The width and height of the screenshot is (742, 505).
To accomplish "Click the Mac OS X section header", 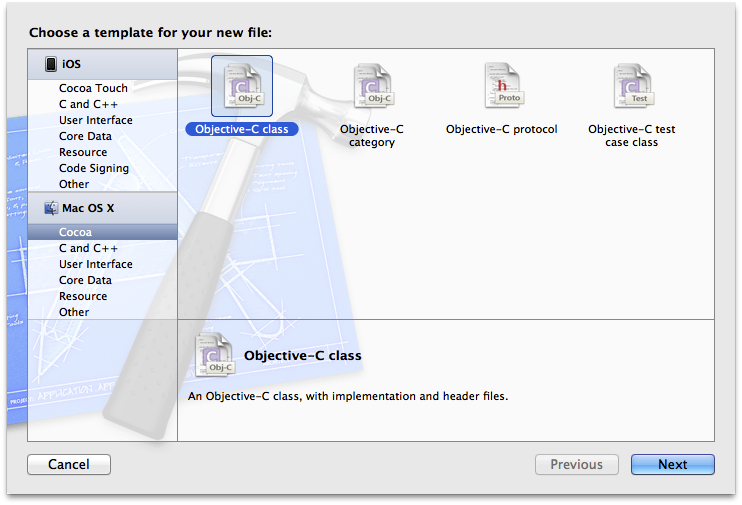I will [102, 208].
